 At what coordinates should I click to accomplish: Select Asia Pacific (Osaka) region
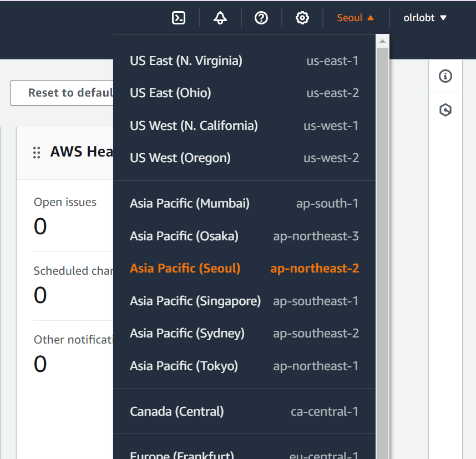[244, 236]
